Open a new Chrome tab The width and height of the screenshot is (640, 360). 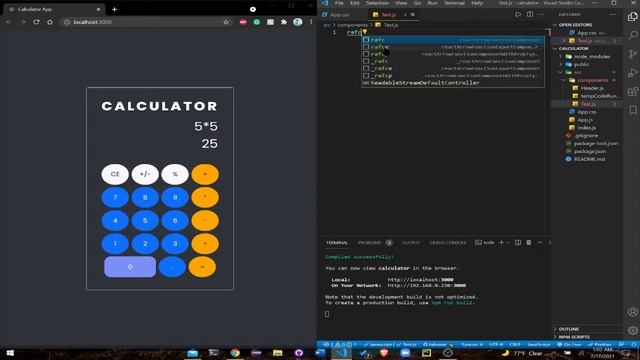114,9
